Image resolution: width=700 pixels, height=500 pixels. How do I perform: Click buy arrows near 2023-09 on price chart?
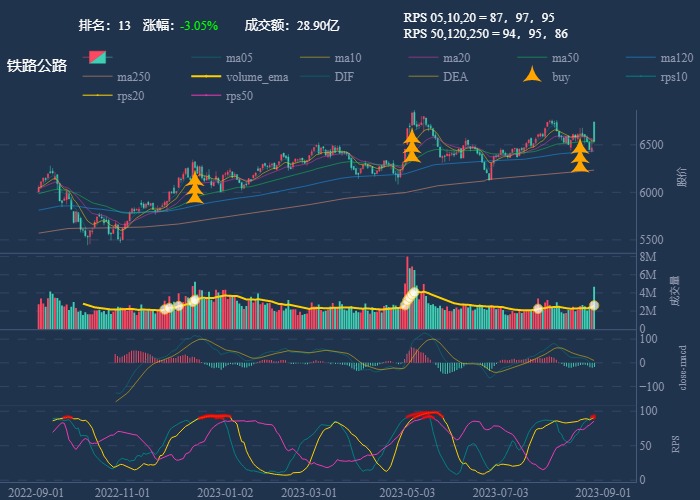[x=579, y=154]
